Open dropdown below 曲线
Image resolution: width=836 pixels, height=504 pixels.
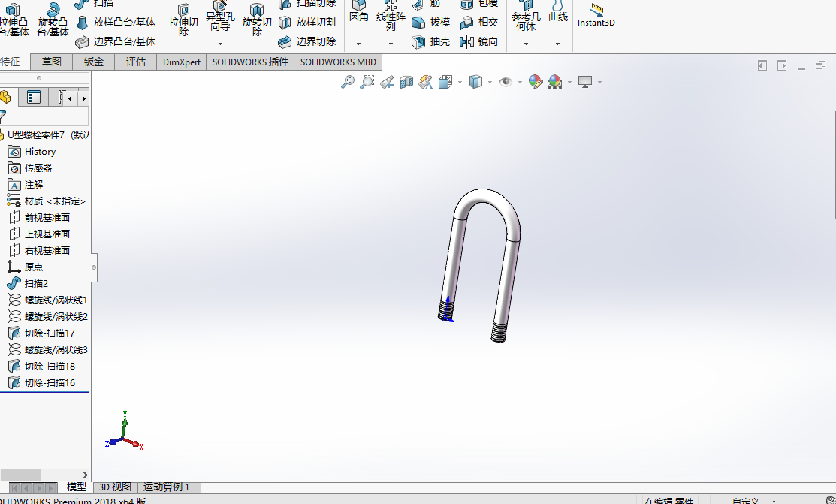(557, 44)
